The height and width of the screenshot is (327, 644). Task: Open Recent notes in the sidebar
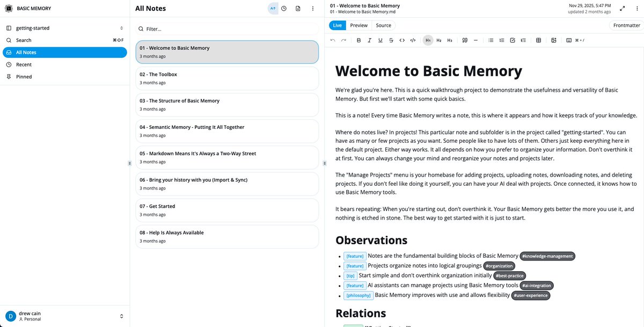64,64
